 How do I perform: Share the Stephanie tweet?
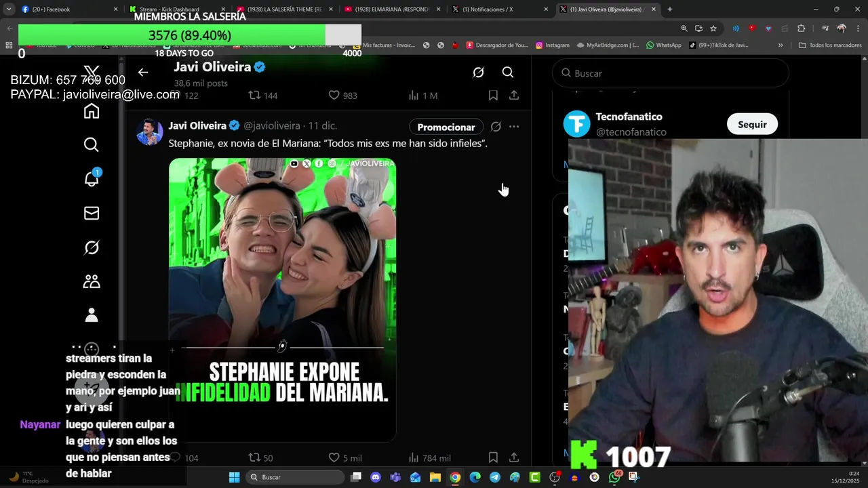click(x=514, y=457)
